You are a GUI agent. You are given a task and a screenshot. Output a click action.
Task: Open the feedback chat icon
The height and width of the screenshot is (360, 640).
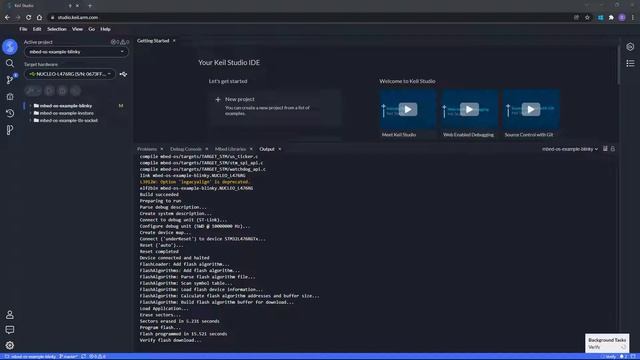[10, 329]
